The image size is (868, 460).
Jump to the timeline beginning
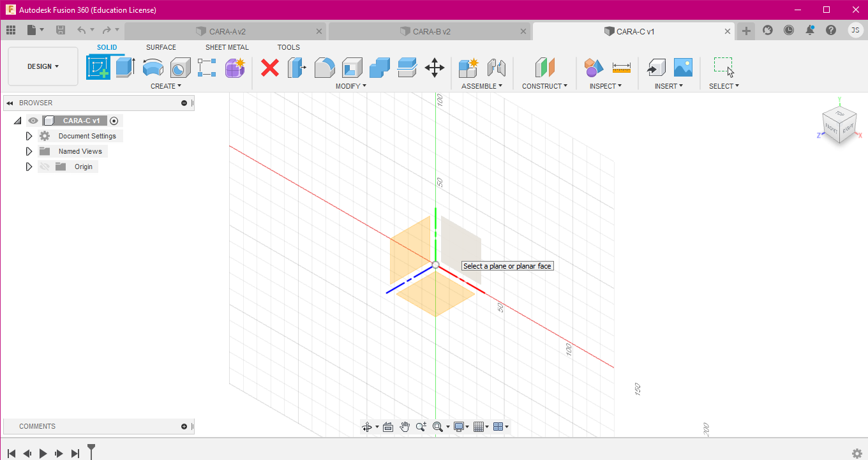coord(11,454)
